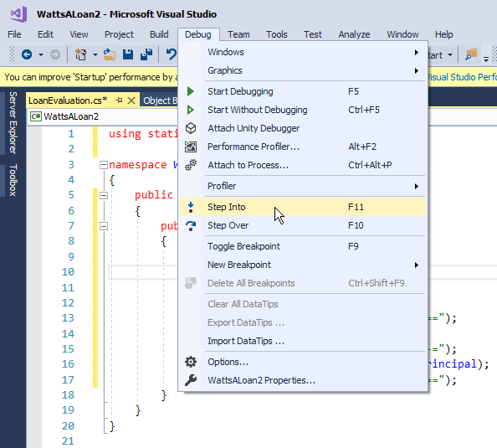Click the Save All icon
Screen dimensions: 497x448
point(146,54)
